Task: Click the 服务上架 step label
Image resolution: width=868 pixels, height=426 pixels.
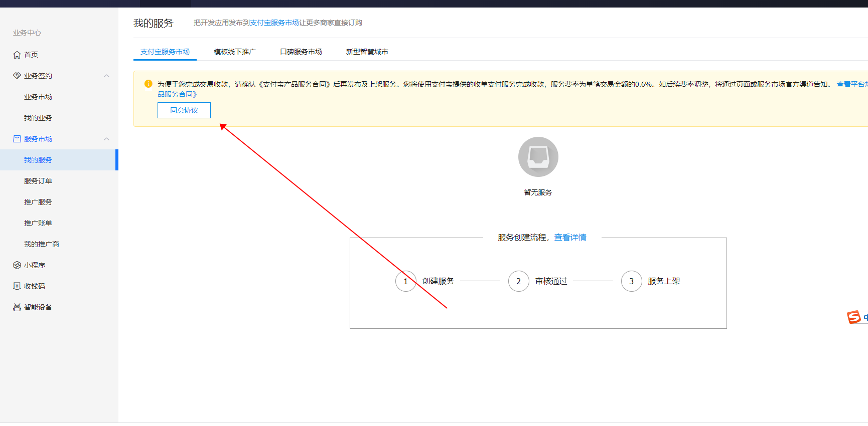Action: [664, 281]
